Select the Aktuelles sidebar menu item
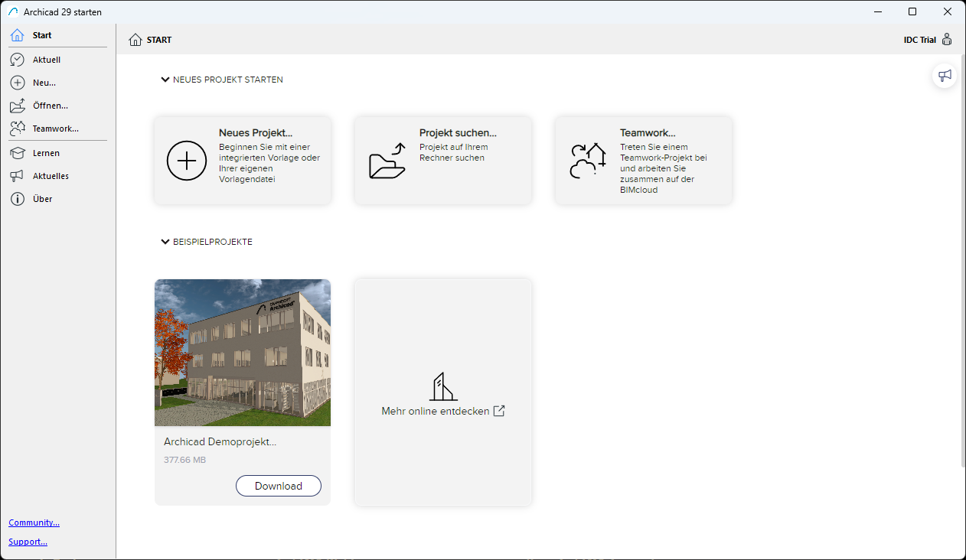The height and width of the screenshot is (560, 966). 51,176
